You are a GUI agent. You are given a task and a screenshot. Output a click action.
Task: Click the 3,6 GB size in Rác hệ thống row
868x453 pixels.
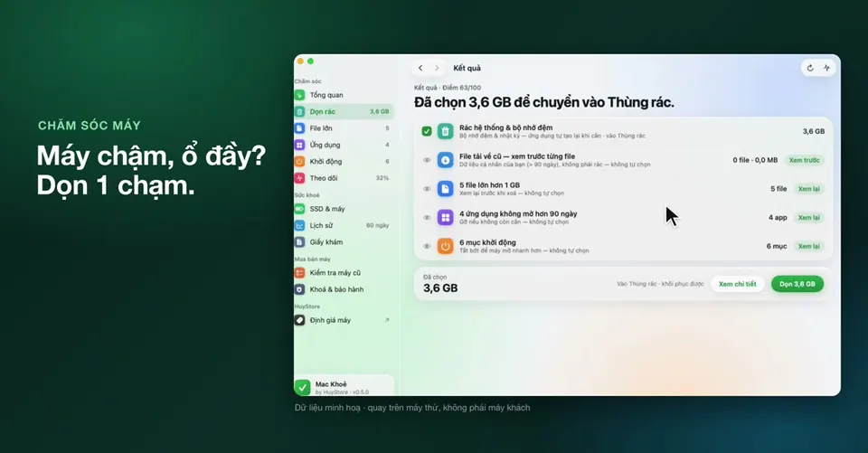(x=813, y=131)
